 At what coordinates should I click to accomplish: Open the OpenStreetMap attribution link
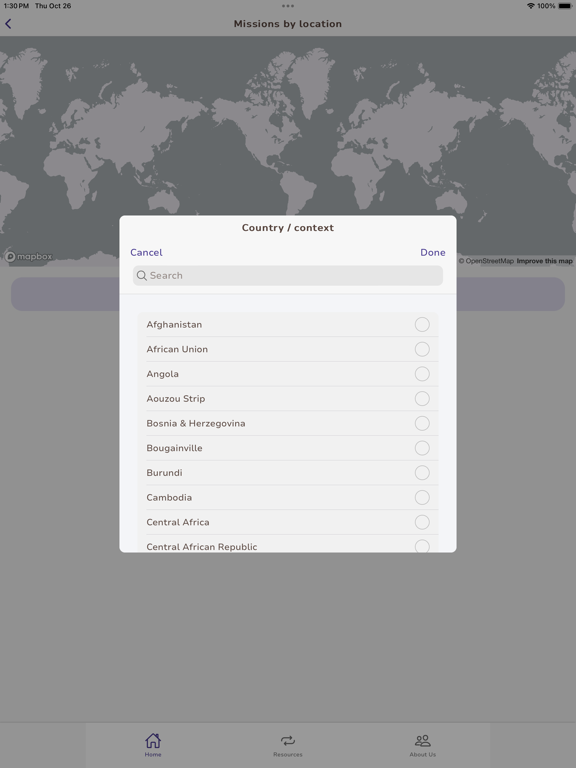coord(486,261)
